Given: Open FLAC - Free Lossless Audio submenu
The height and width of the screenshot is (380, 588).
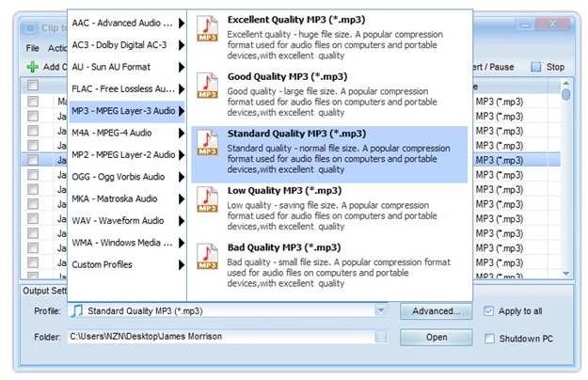Looking at the screenshot, I should pyautogui.click(x=128, y=88).
